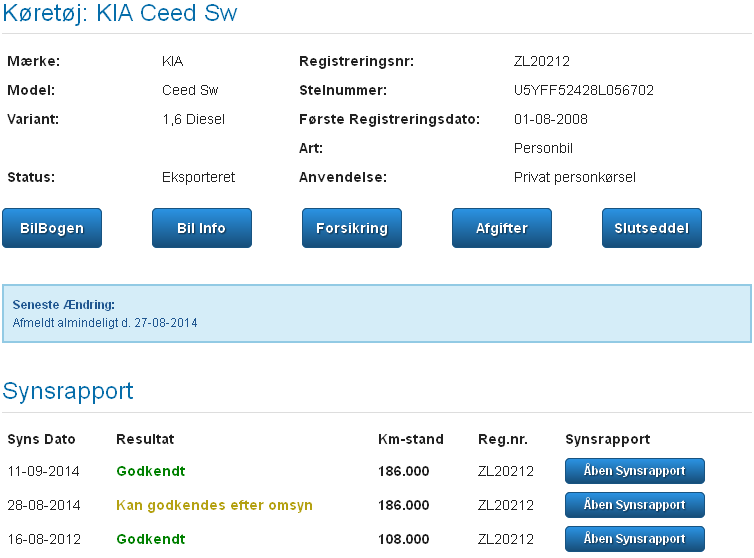Click the 108.000 km-stand value
The height and width of the screenshot is (558, 754).
[403, 539]
